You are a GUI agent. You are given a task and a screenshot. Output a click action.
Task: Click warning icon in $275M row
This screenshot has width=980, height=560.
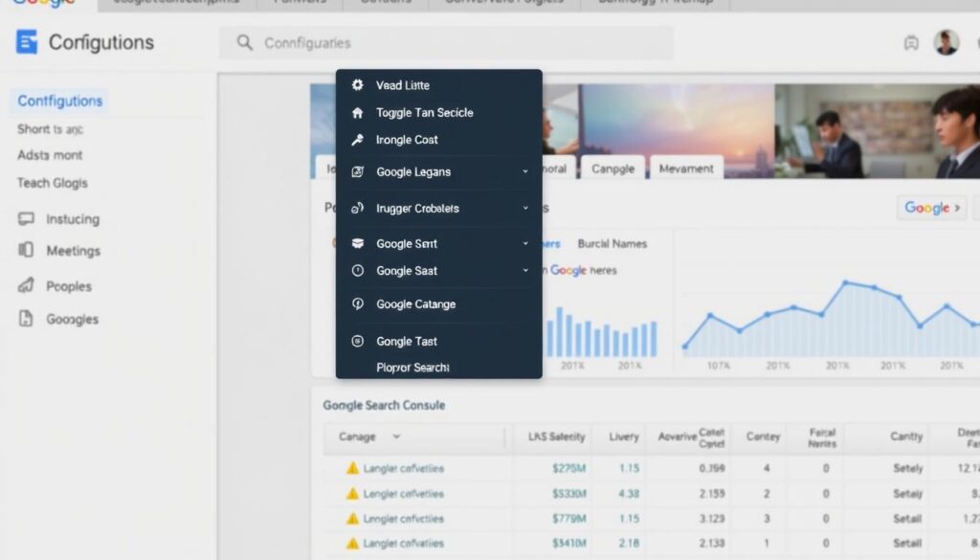352,468
